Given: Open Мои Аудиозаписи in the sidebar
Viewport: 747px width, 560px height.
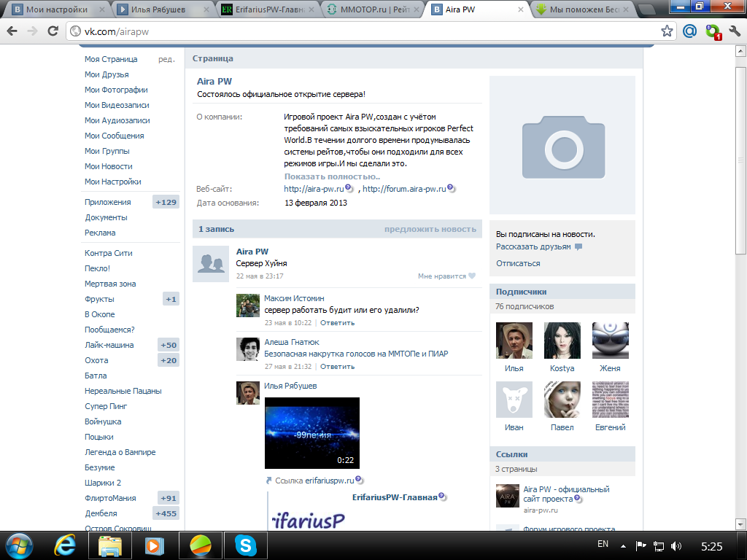Looking at the screenshot, I should (117, 120).
